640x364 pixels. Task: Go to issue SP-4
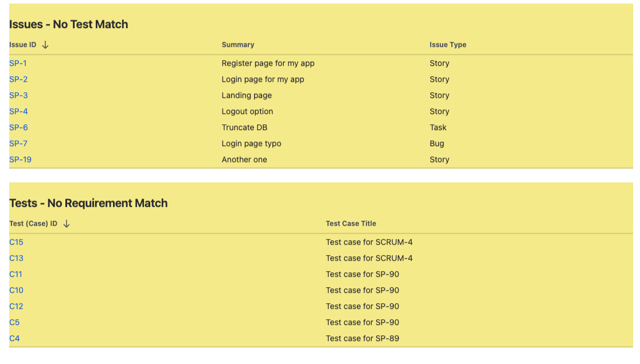[x=18, y=111]
